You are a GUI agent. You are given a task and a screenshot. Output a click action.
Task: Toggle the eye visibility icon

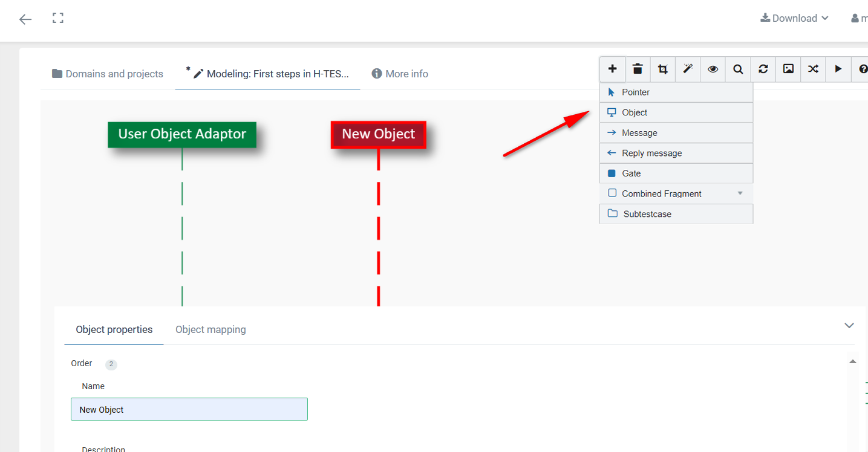click(x=713, y=69)
